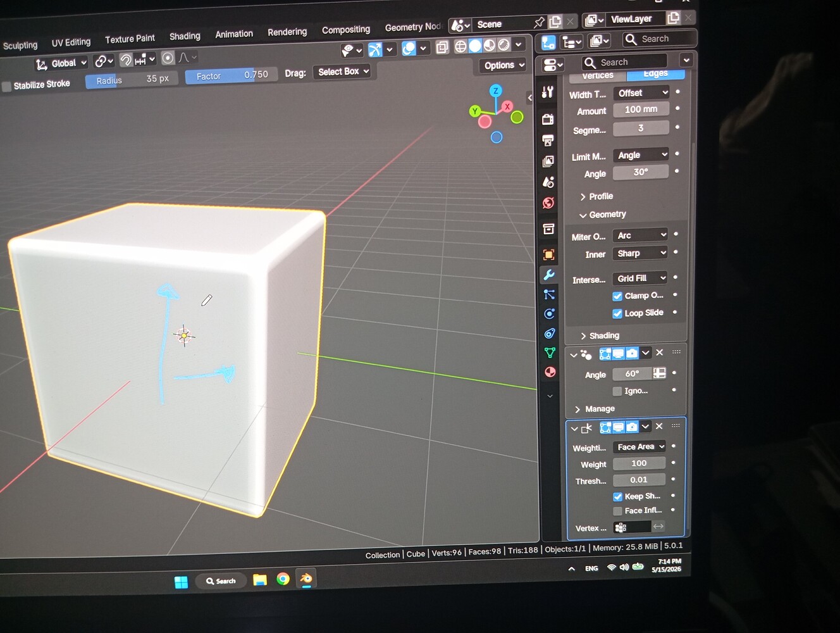Uncheck Keep Sharp in Weighted Normal
This screenshot has height=633, width=840.
(618, 497)
